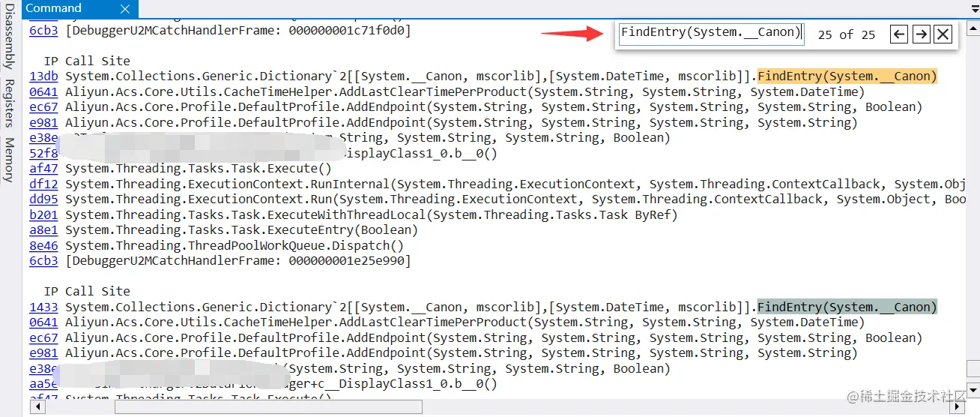Open the 1433 address link
Screen dimensions: 980x417
coord(43,307)
